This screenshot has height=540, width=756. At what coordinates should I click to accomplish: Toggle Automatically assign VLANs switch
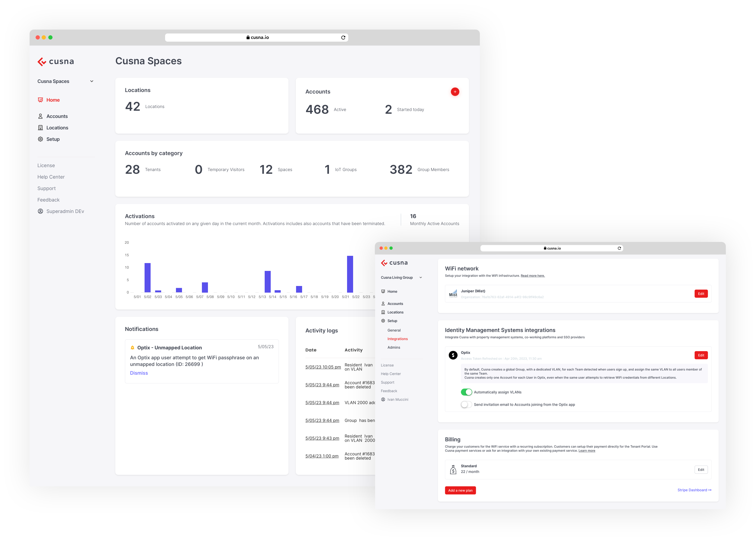tap(466, 392)
